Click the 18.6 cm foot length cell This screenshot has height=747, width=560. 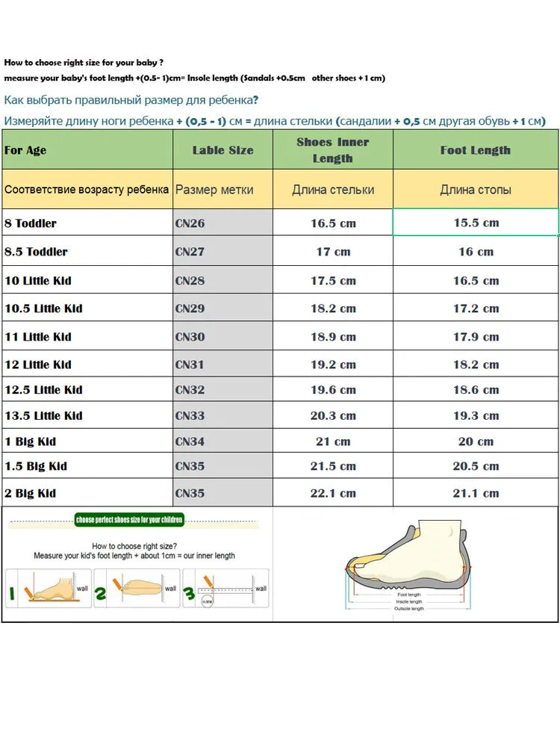476,389
